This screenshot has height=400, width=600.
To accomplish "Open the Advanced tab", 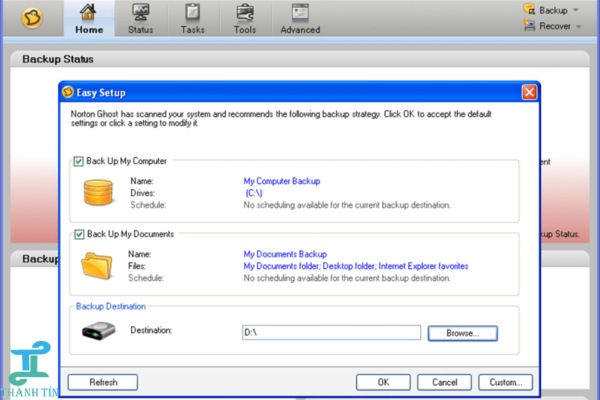I will point(300,18).
